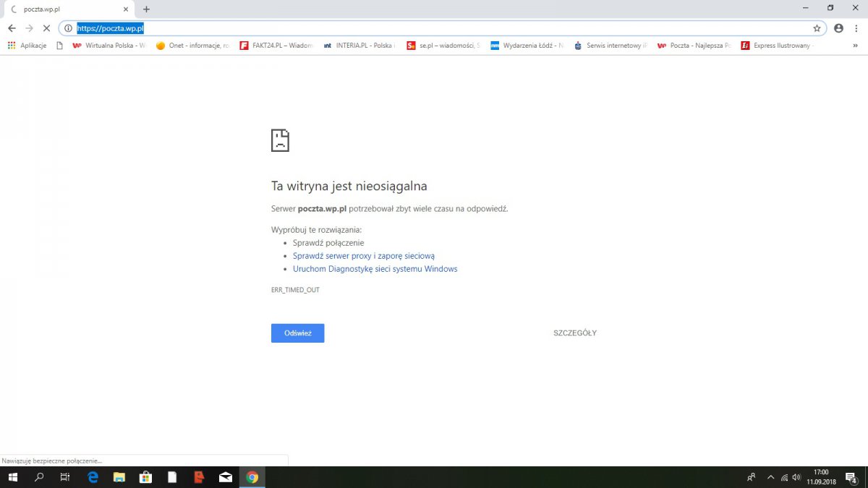Screen dimensions: 868x488
Task: Open Task View on the taskbar
Action: tap(65, 477)
